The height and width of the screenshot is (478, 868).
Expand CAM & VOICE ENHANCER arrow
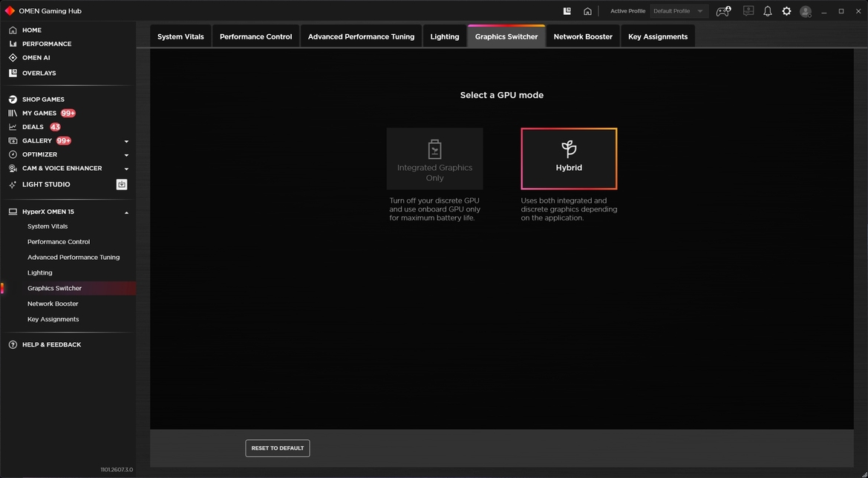[x=126, y=168]
